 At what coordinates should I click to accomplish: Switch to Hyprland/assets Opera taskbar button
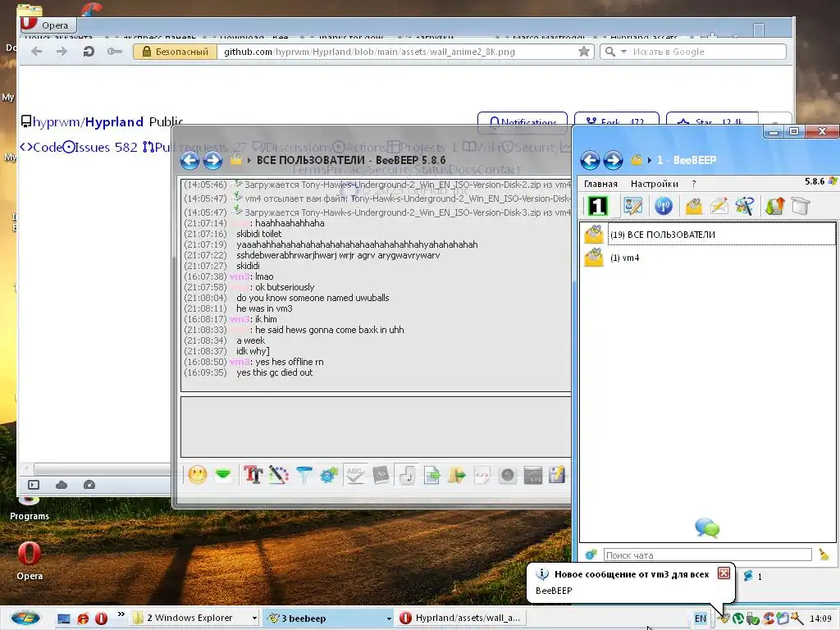[x=461, y=618]
